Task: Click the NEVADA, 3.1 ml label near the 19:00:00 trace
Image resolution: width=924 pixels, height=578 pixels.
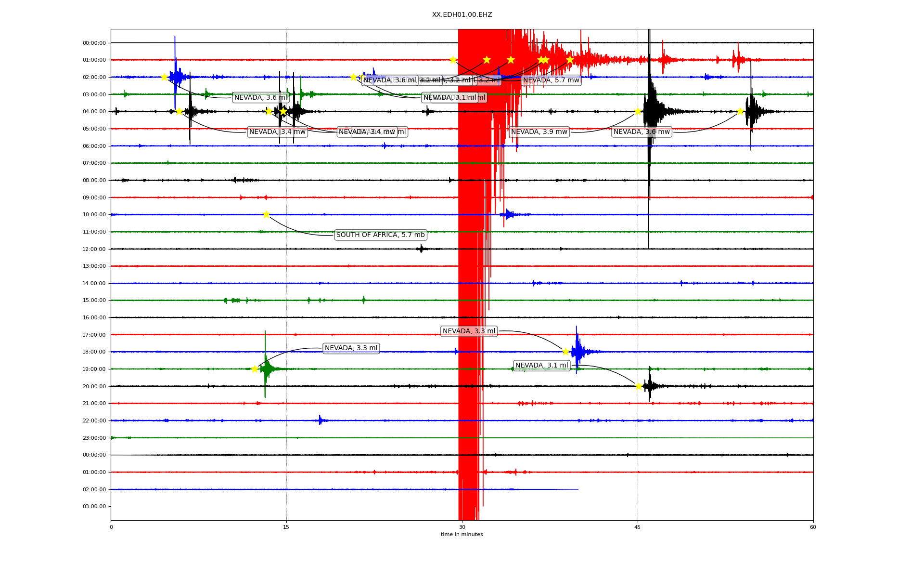Action: 542,366
